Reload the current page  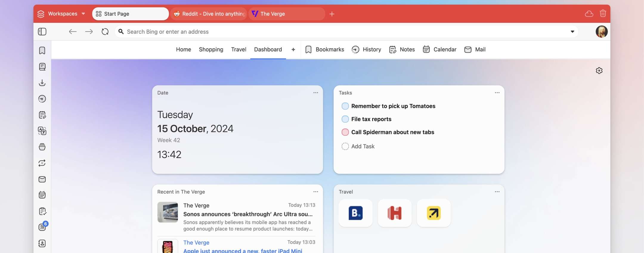coord(105,32)
